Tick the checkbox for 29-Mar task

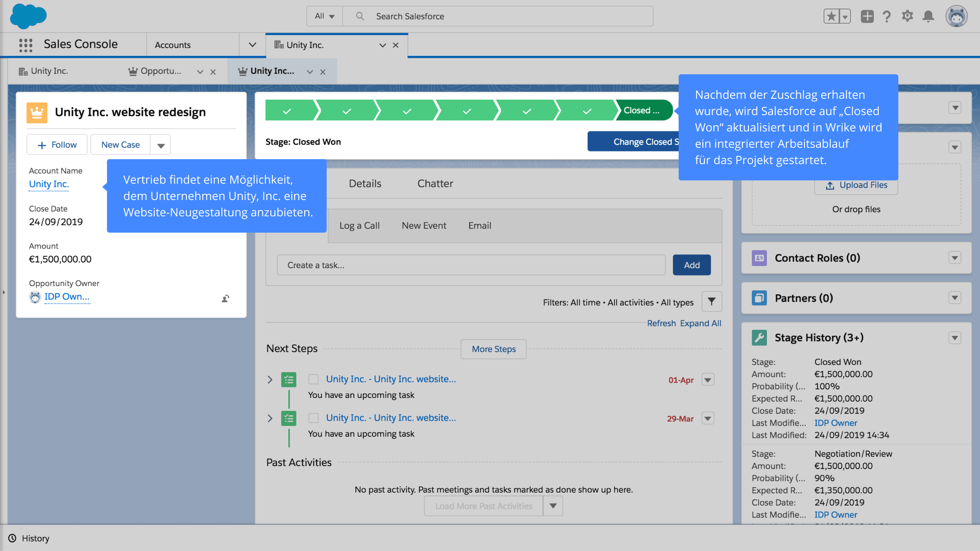click(314, 418)
